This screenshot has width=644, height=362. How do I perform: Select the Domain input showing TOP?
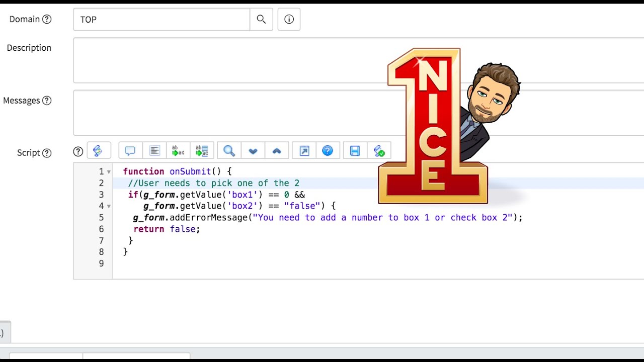pos(161,20)
